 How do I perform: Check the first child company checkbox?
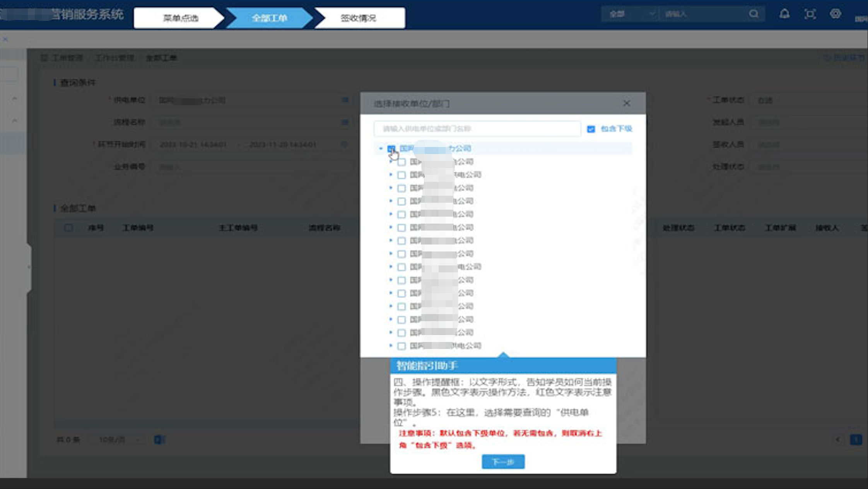(x=402, y=162)
